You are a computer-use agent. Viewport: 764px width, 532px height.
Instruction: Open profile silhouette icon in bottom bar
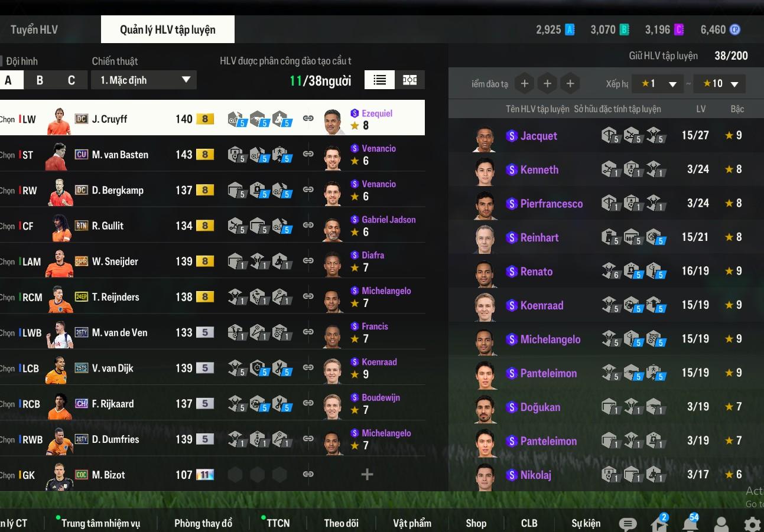point(721,524)
